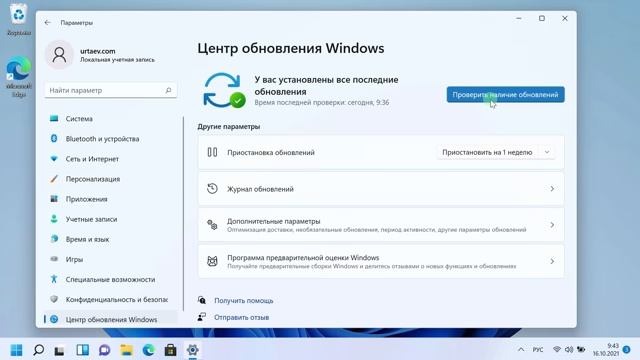Click chevron on Дополнительные параметры row
640x360 pixels.
click(x=552, y=225)
